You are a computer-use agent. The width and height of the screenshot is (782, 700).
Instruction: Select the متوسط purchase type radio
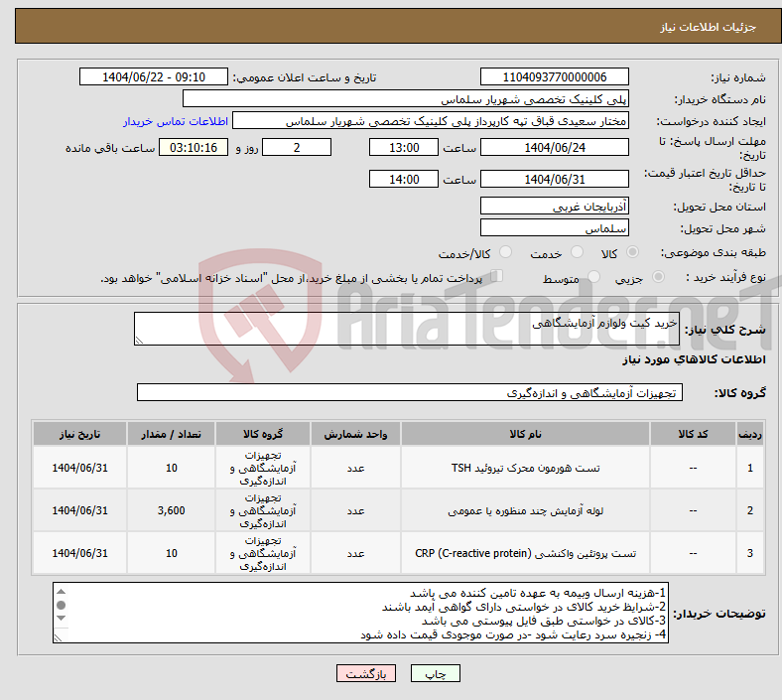pyautogui.click(x=593, y=277)
